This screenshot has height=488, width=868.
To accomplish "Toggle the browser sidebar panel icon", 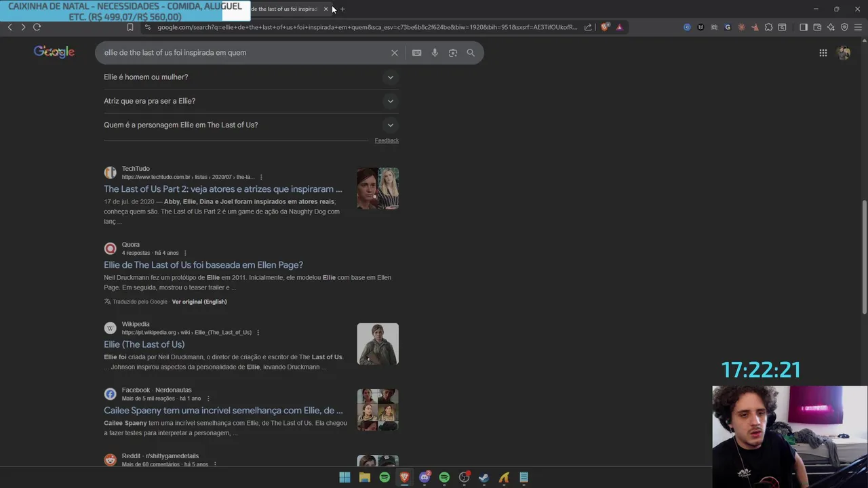I will [804, 27].
